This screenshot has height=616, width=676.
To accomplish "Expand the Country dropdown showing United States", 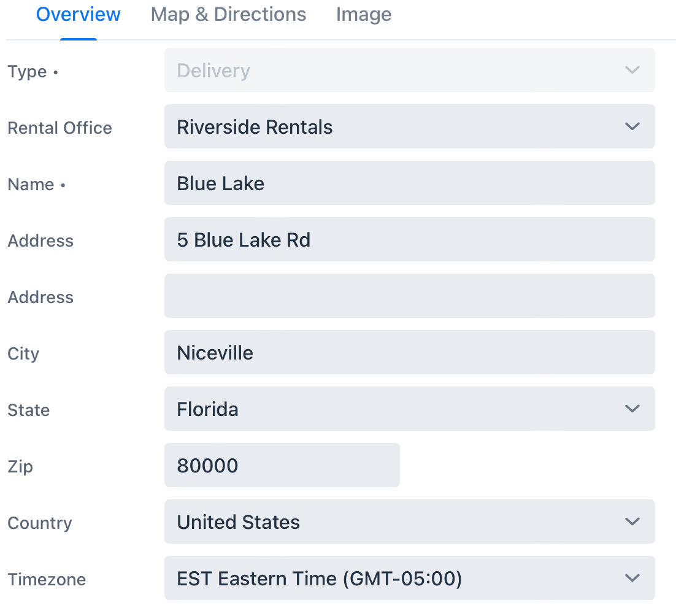I will pyautogui.click(x=410, y=522).
